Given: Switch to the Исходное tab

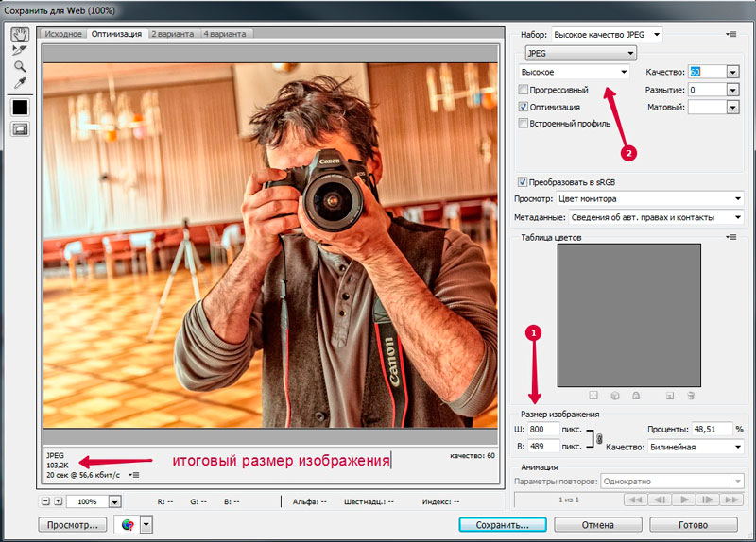Looking at the screenshot, I should coord(64,34).
